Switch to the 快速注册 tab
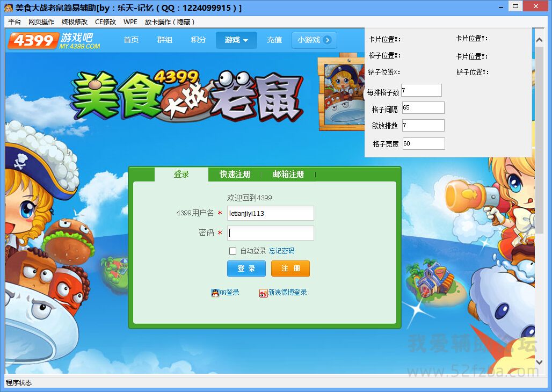552x392 pixels. pyautogui.click(x=235, y=174)
